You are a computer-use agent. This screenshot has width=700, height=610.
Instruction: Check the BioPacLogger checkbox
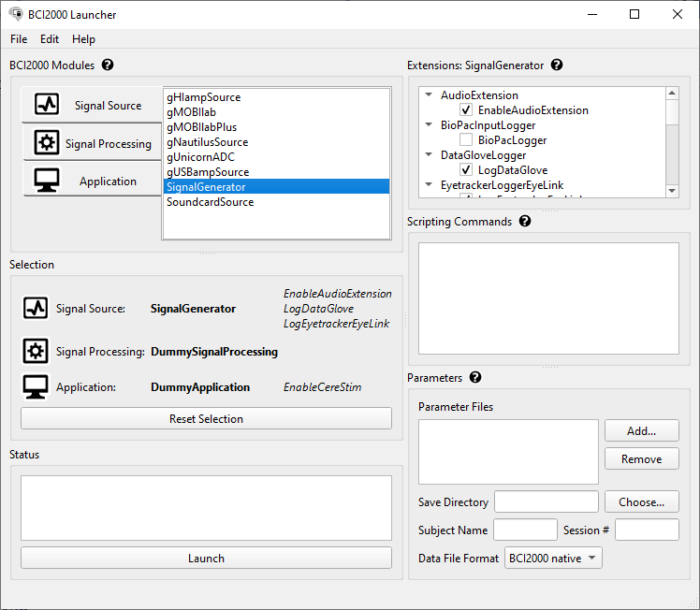point(466,139)
